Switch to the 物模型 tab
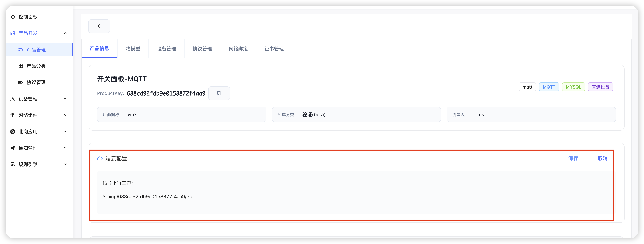644x244 pixels. click(x=133, y=49)
